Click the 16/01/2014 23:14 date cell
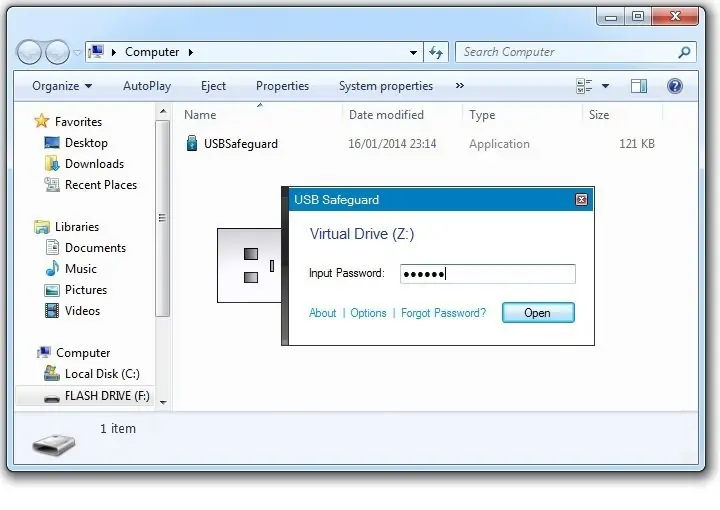Screen dimensions: 720x510 point(392,144)
